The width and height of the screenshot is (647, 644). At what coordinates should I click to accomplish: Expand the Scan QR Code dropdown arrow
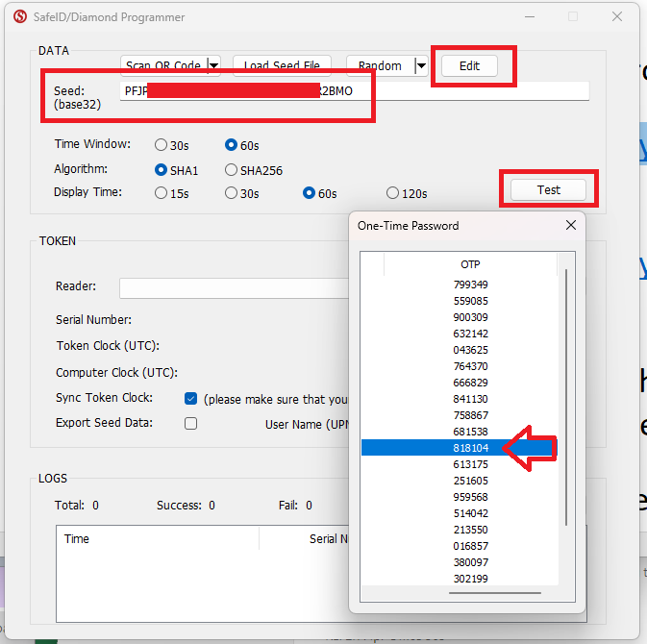tap(213, 66)
